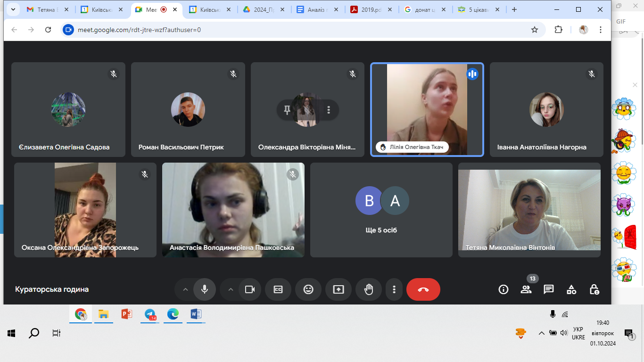Expand video settings arrow beside camera
This screenshot has width=644, height=362.
(x=231, y=289)
